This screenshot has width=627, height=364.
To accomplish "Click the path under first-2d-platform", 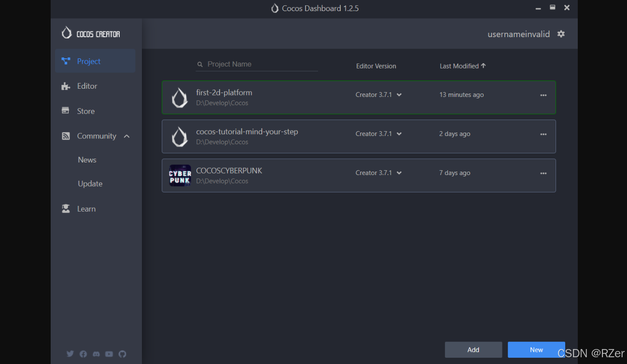I will click(x=222, y=103).
